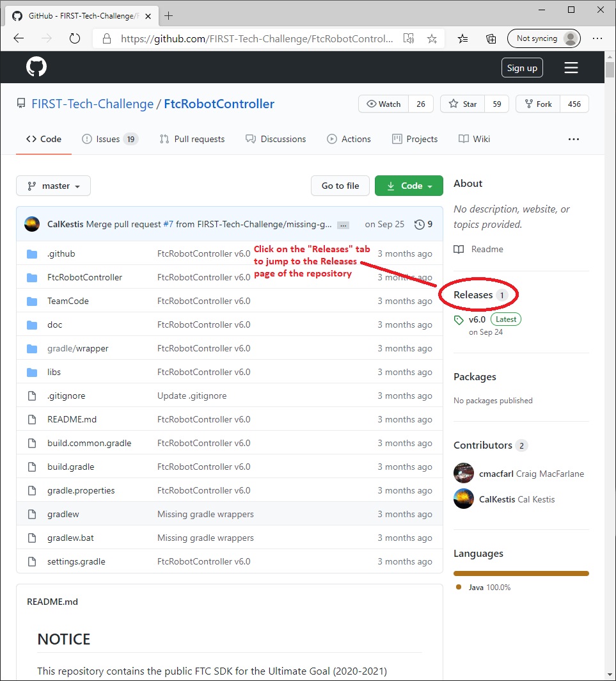Viewport: 616px width, 681px height.
Task: Open the Pull requests tab
Action: pos(193,139)
